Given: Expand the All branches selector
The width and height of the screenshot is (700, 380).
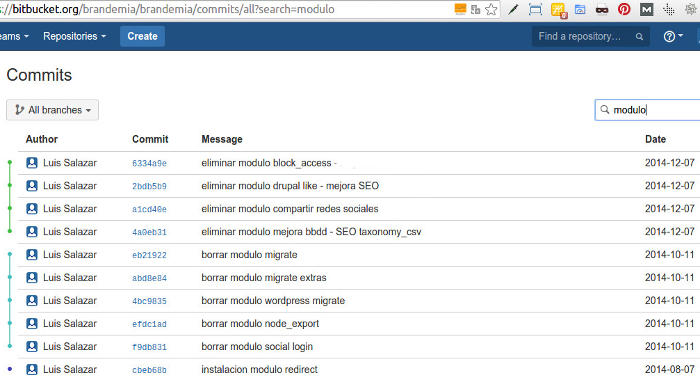Looking at the screenshot, I should point(53,110).
